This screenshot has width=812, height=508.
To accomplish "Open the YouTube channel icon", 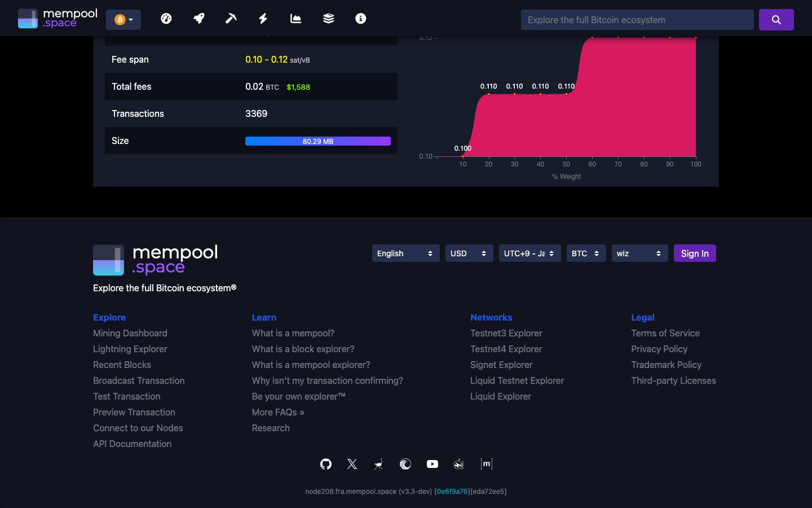I will pyautogui.click(x=433, y=464).
